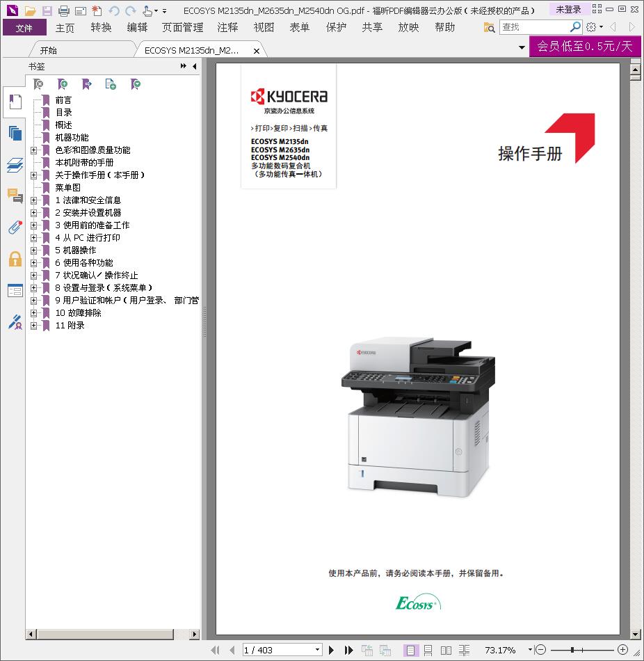Image resolution: width=644 pixels, height=661 pixels.
Task: Click the bookmark with arrow destination icon
Action: point(86,84)
